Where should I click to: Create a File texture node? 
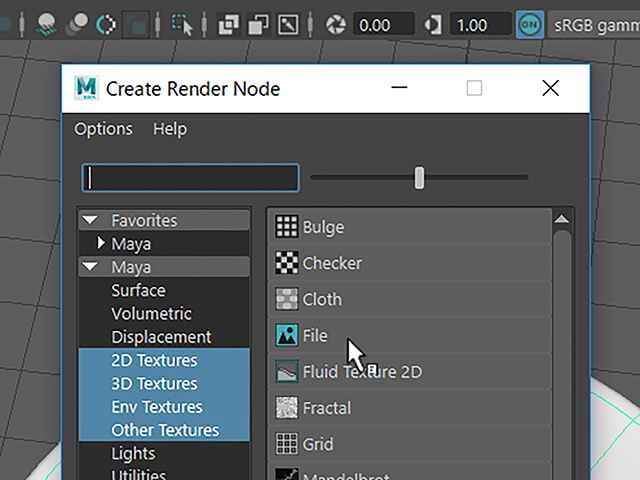point(410,336)
